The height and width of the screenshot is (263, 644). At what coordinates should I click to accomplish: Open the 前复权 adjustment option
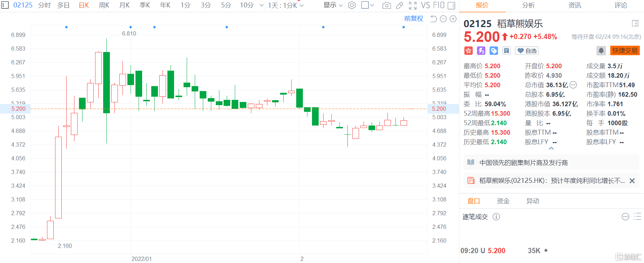point(413,19)
